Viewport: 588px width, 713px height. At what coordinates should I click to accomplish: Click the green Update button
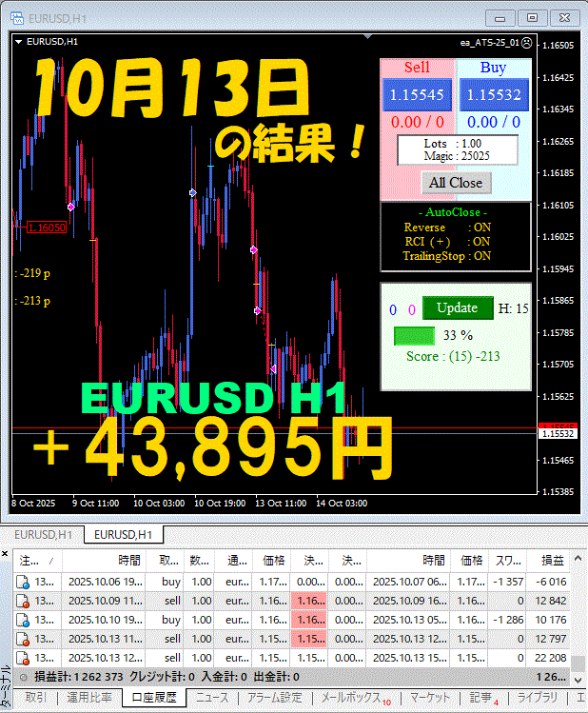[458, 308]
